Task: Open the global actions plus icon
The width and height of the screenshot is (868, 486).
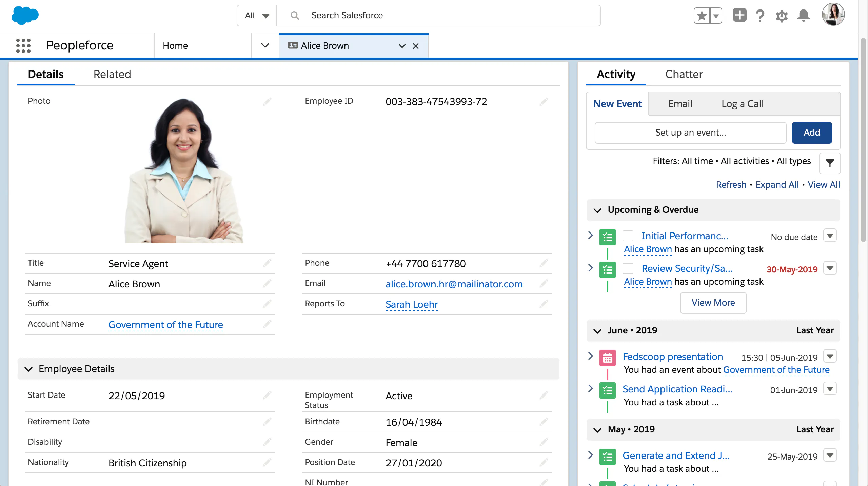Action: pyautogui.click(x=739, y=16)
